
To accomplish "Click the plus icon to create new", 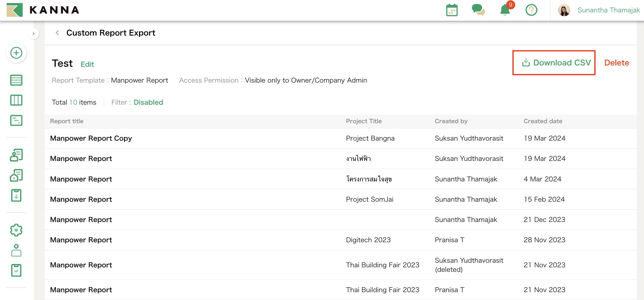I will pos(16,53).
